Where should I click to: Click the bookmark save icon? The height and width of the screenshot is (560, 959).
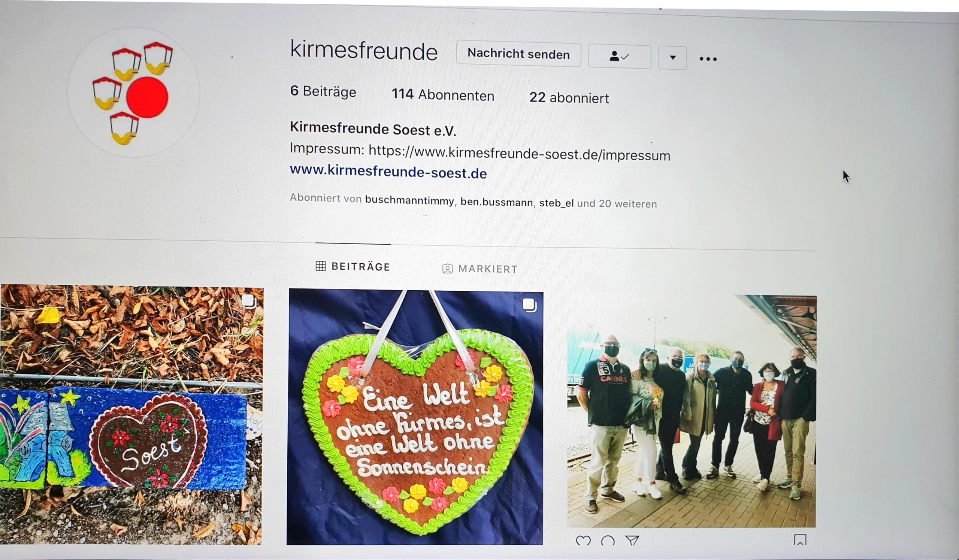click(800, 540)
